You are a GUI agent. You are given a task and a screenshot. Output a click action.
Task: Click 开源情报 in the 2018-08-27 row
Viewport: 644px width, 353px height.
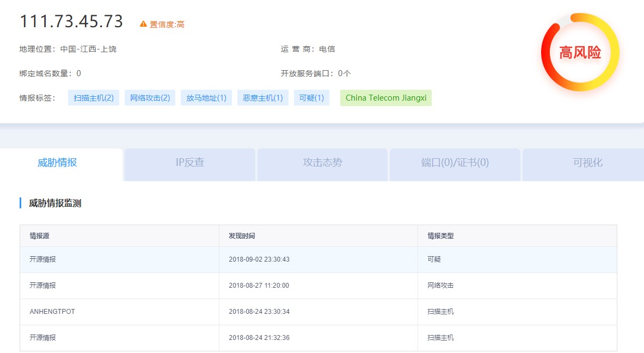(x=42, y=285)
